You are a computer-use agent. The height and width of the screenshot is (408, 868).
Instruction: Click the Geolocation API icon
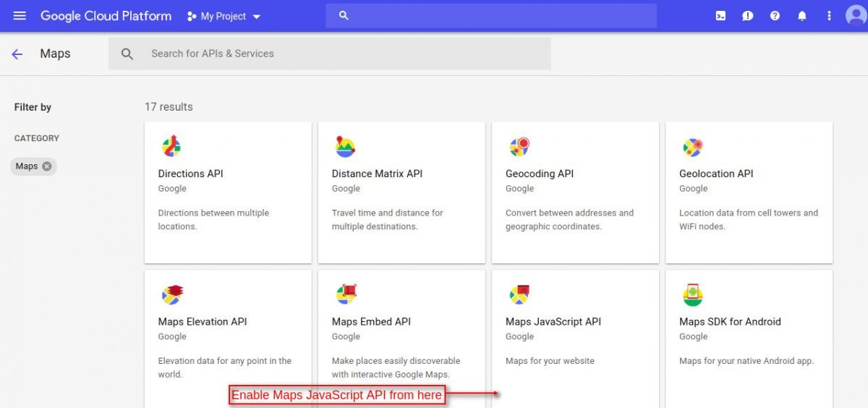coord(693,147)
